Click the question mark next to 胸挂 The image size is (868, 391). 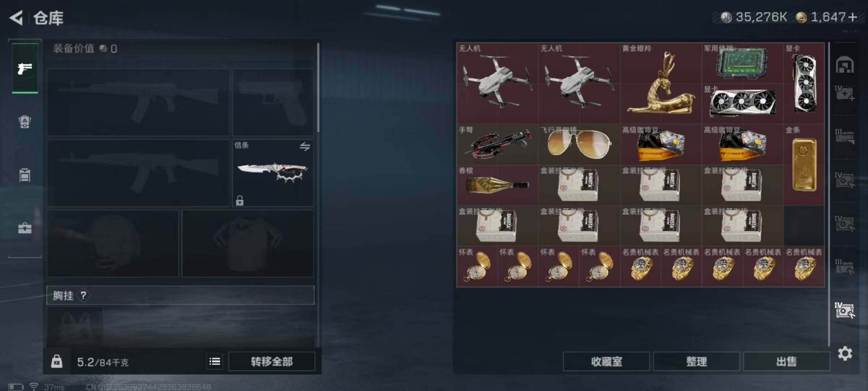(x=84, y=295)
